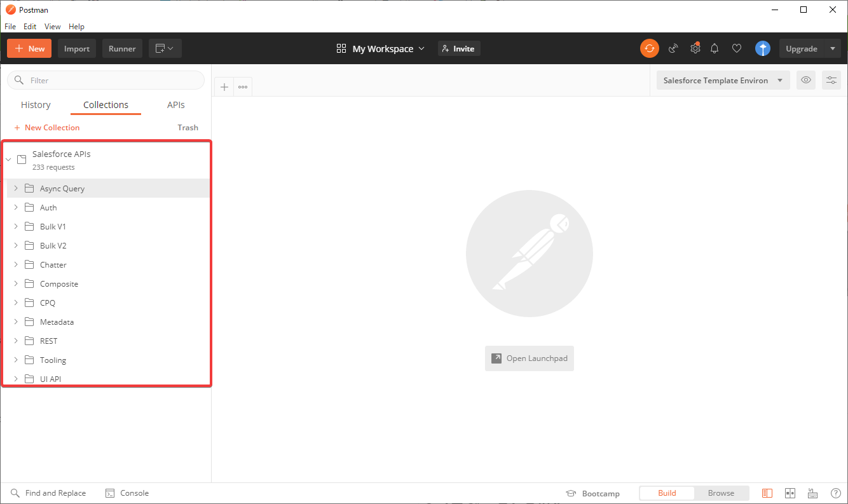
Task: Switch to Browse mode
Action: click(721, 493)
